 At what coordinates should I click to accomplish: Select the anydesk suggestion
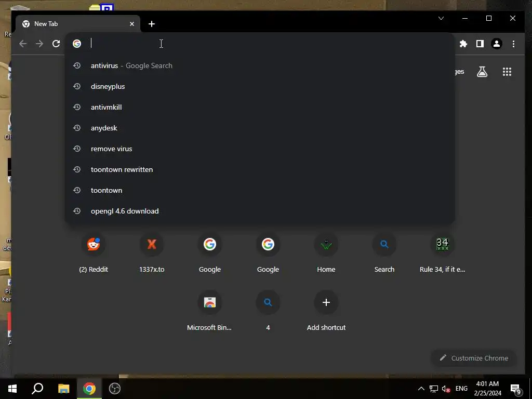coord(260,128)
